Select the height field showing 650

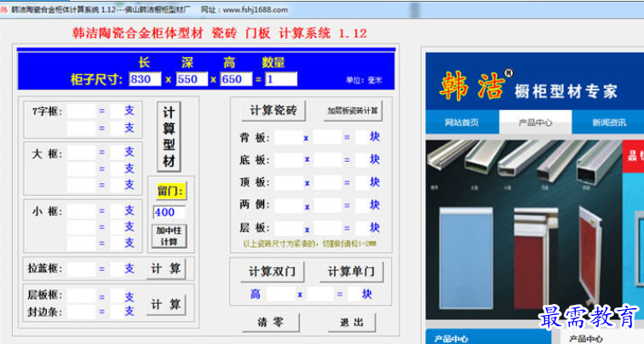[x=236, y=79]
